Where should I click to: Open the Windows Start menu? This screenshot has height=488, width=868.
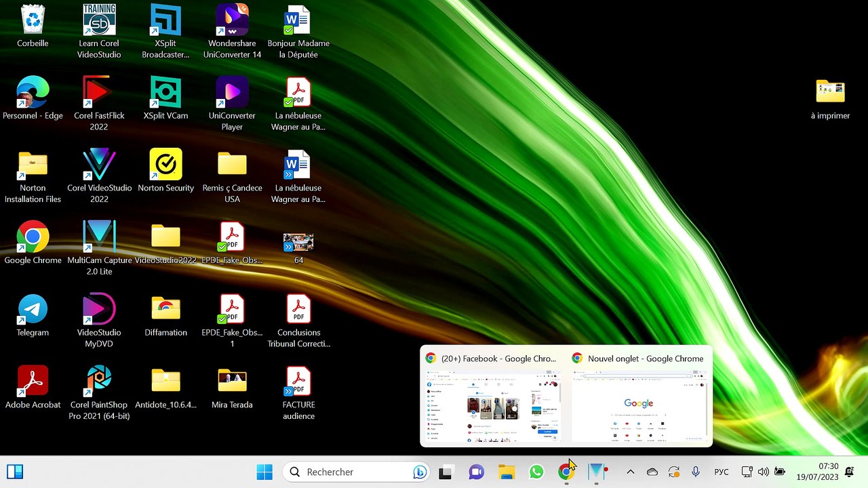264,472
